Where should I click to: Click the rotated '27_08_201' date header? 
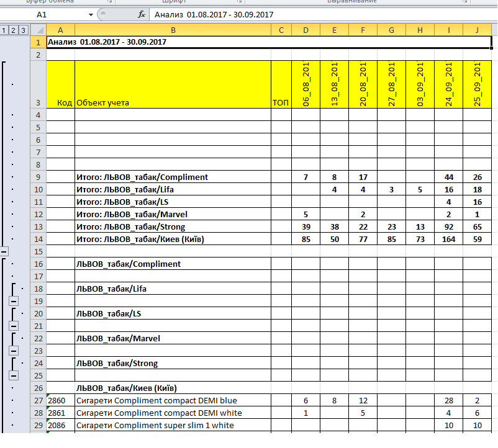391,84
